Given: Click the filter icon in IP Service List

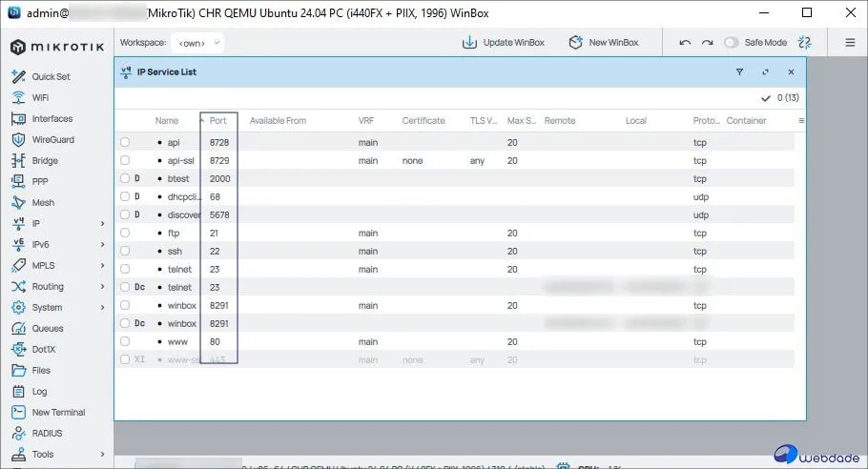Looking at the screenshot, I should (x=739, y=71).
